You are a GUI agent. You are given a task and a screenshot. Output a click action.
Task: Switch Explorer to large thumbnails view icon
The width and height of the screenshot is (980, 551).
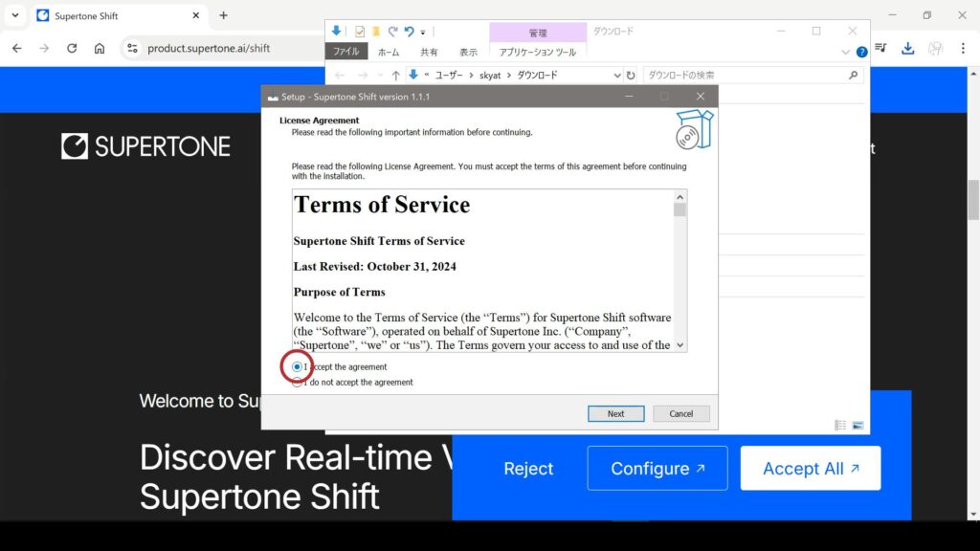click(857, 425)
